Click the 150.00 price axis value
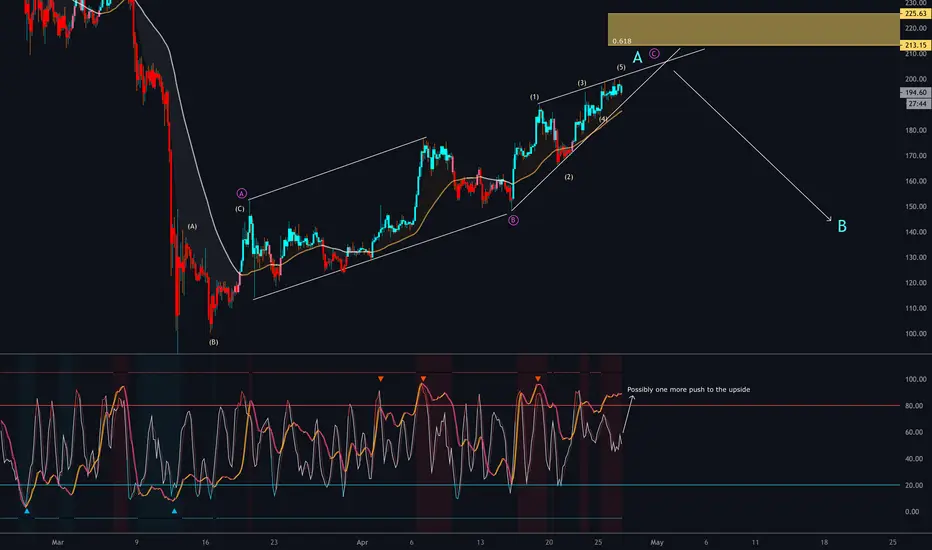The width and height of the screenshot is (932, 550). click(915, 207)
